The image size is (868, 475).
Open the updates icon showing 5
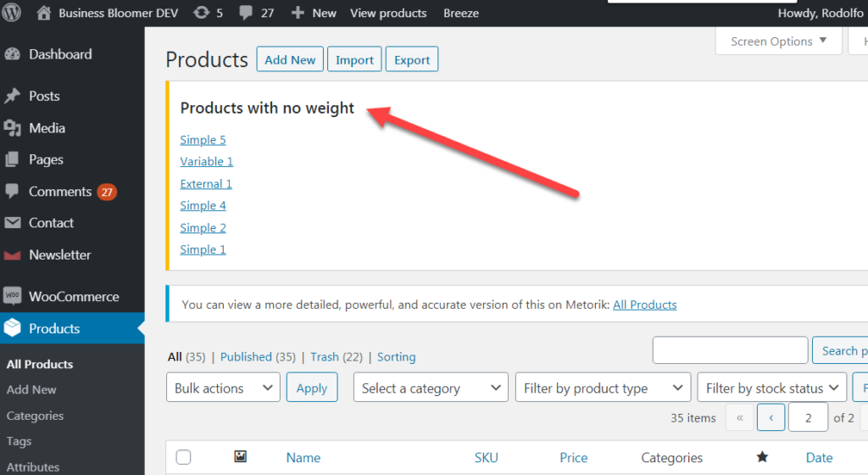click(202, 13)
